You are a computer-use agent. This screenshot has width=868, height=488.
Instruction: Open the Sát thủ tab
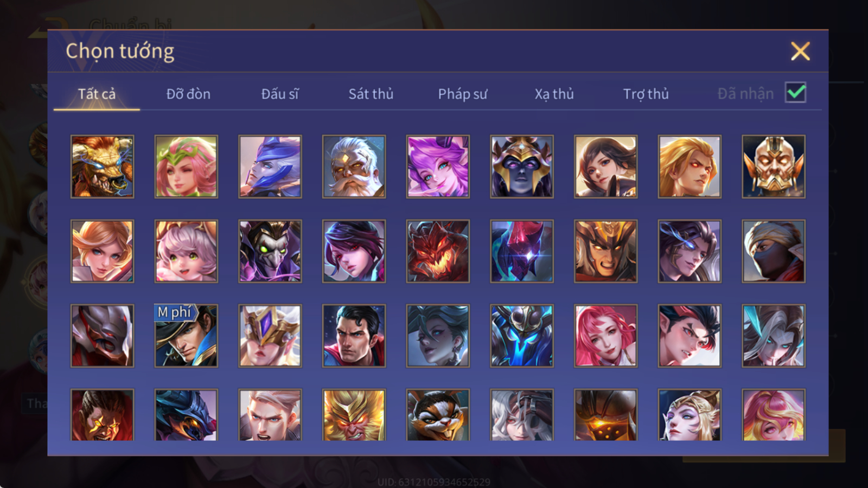click(x=371, y=94)
